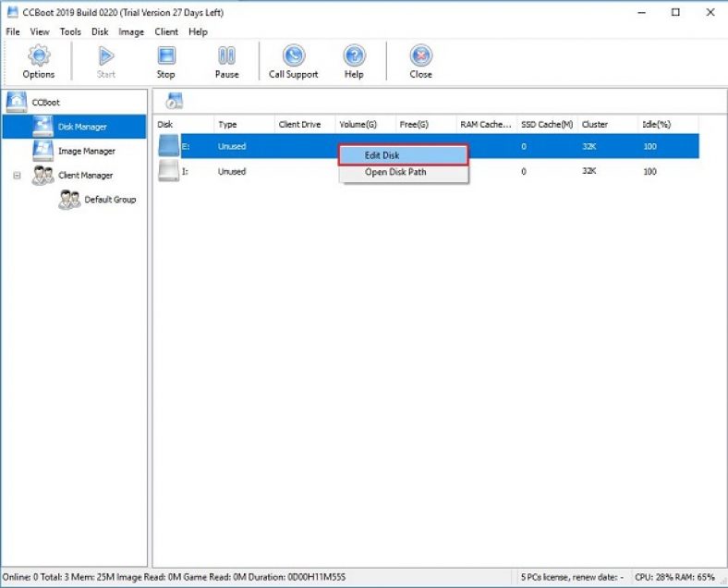Select the CCBoot root tree node
This screenshot has width=728, height=588.
point(45,102)
